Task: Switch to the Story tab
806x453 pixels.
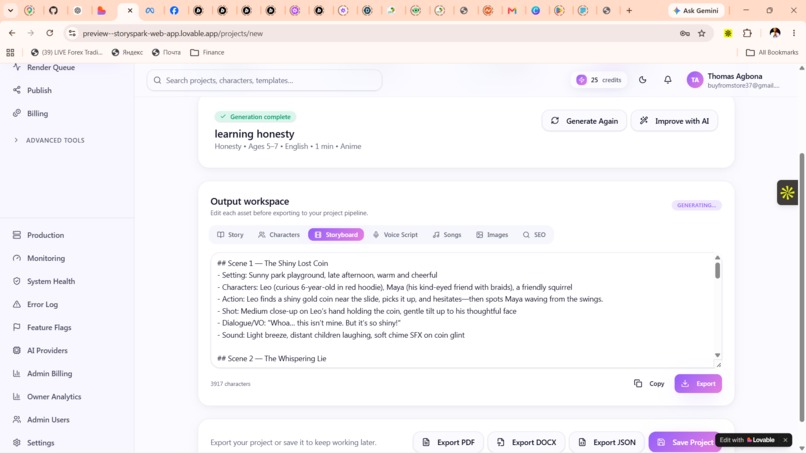Action: [230, 234]
